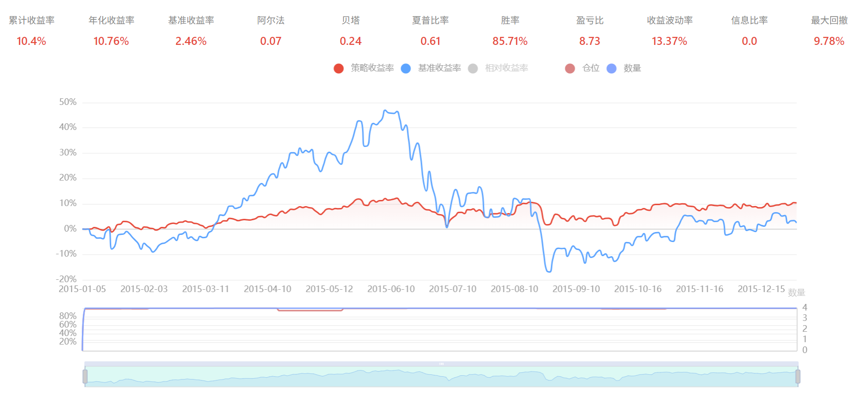The image size is (868, 397).
Task: Click the 年化收益率 metric label
Action: coord(111,20)
